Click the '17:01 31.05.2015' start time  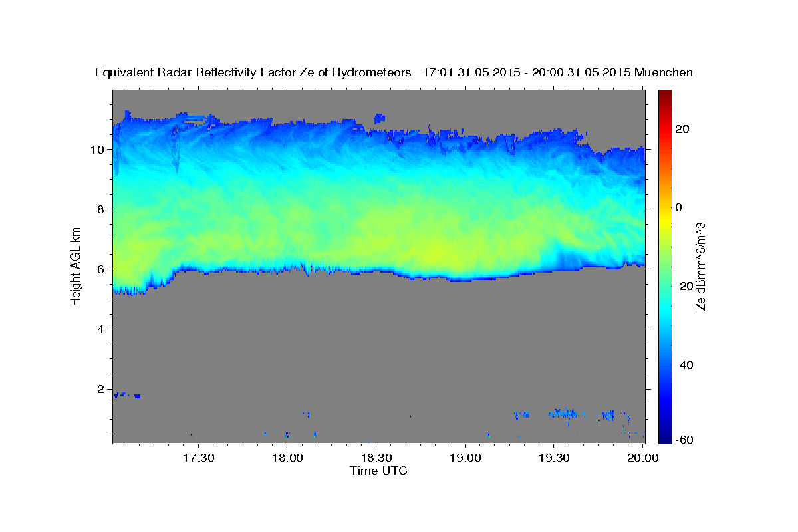click(471, 72)
